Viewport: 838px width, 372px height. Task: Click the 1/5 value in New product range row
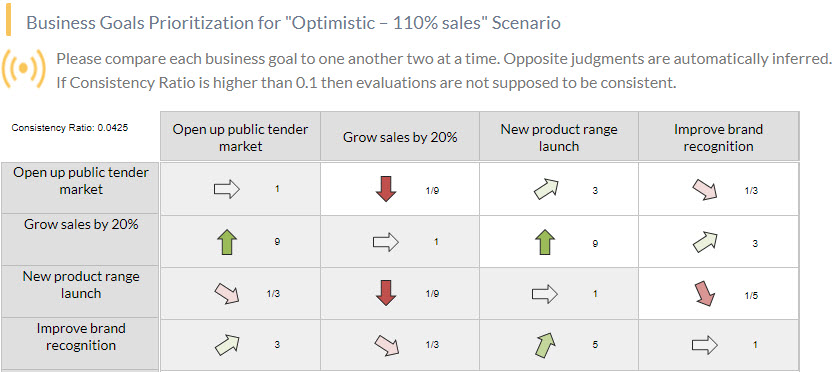[x=751, y=296]
